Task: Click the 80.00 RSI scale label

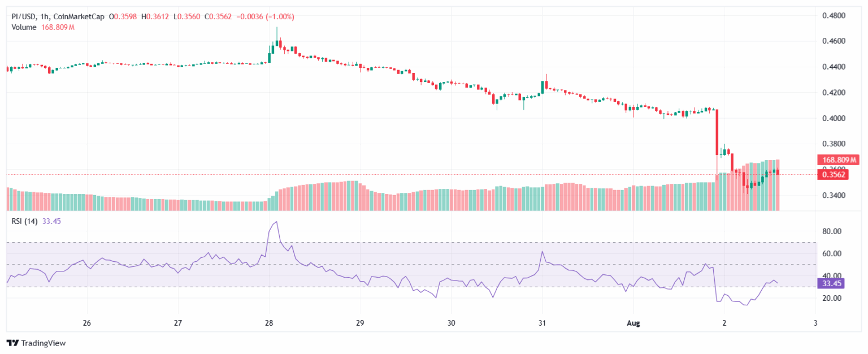Action: tap(832, 231)
